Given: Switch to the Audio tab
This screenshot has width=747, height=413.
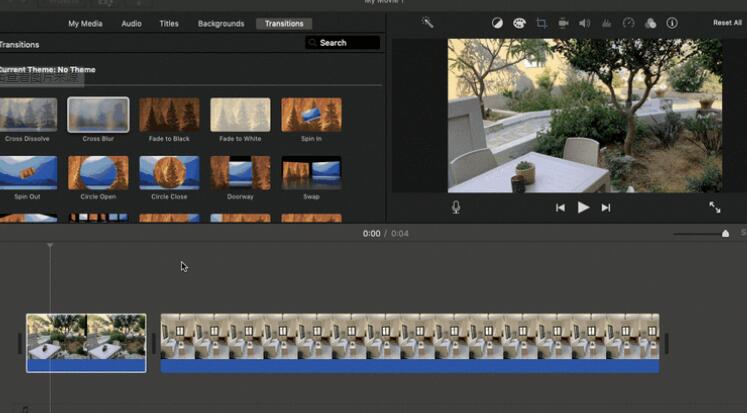Looking at the screenshot, I should [x=131, y=23].
